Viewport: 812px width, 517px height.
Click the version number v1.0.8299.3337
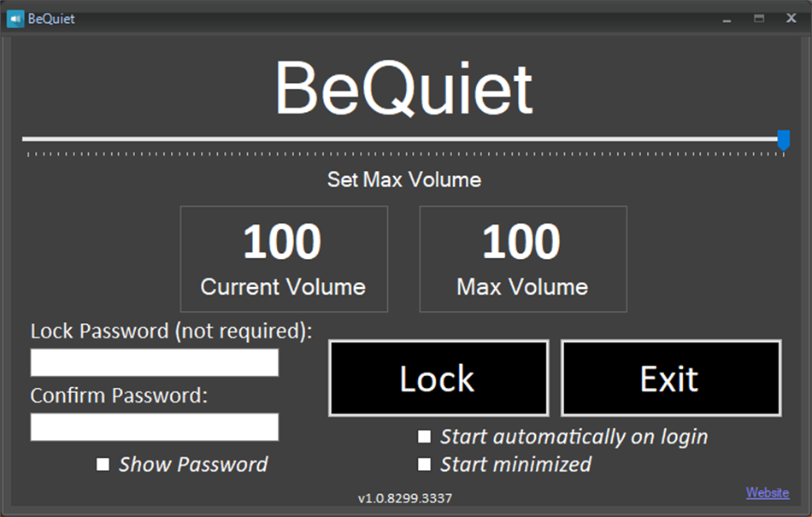[x=405, y=497]
